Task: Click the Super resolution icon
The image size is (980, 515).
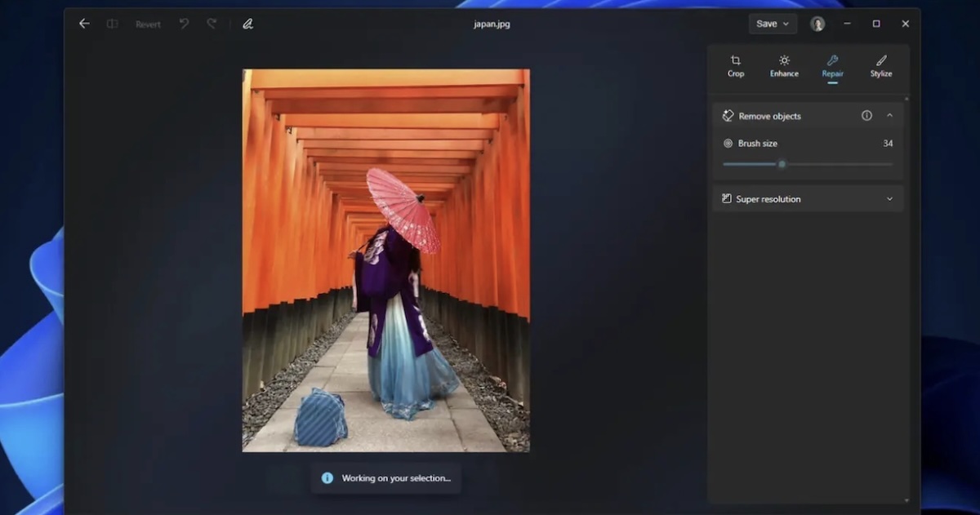Action: [727, 199]
